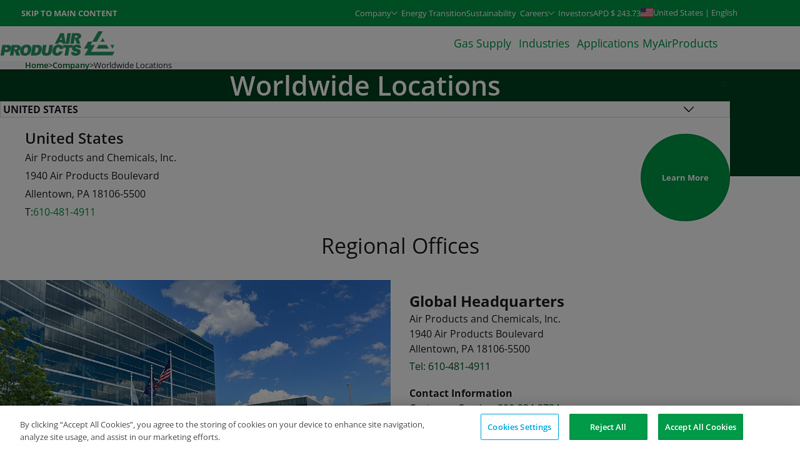The width and height of the screenshot is (800, 450).
Task: Click the Regional Offices heading
Action: (x=400, y=246)
